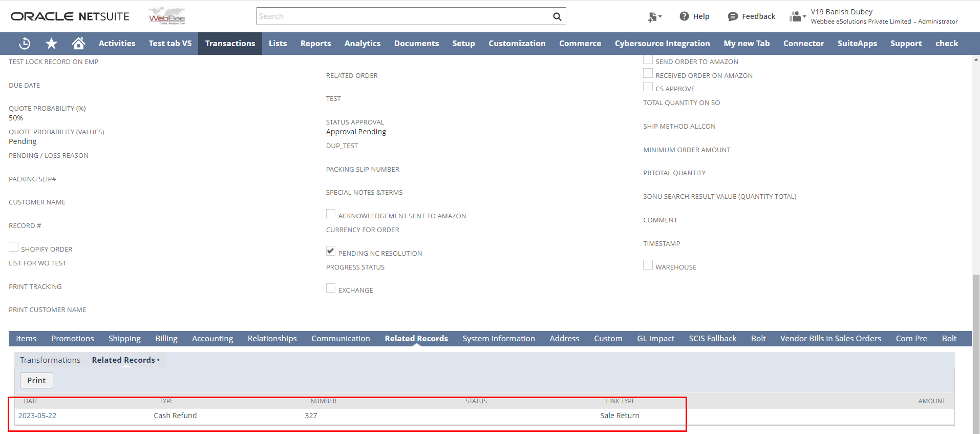Viewport: 980px width, 434px height.
Task: Click the Cash Refund type cell
Action: [x=175, y=416]
